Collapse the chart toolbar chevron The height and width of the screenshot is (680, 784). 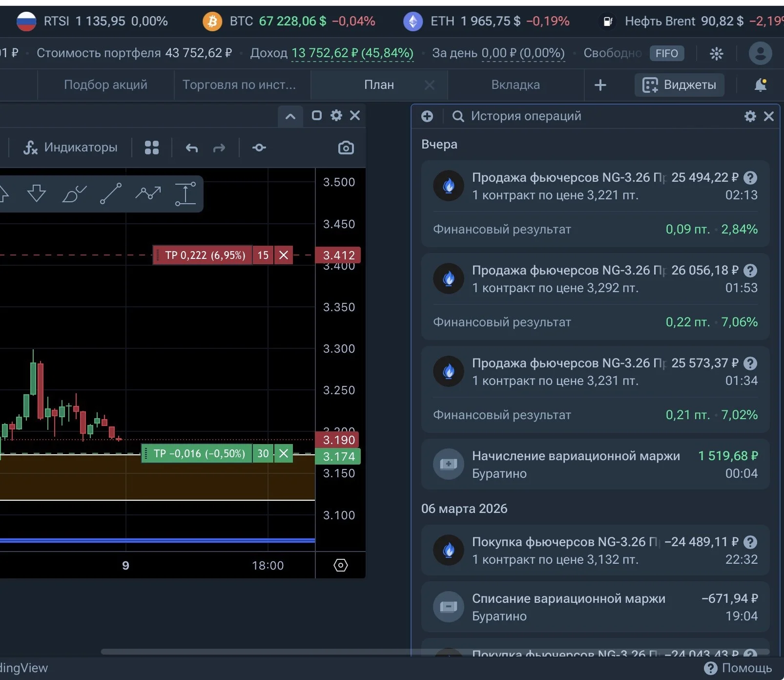click(290, 116)
